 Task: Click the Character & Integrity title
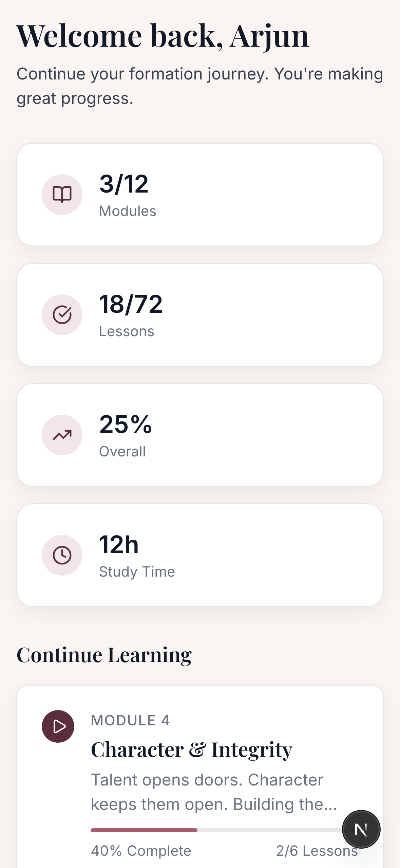click(191, 749)
